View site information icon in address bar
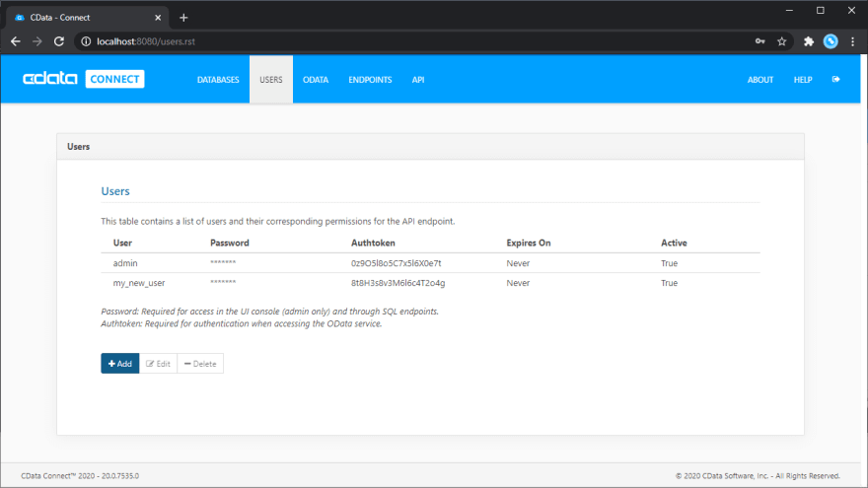Screen dimensions: 868x488 click(86, 41)
